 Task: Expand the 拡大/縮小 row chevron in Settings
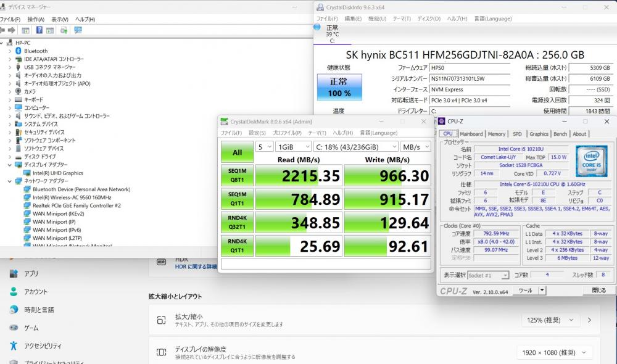pyautogui.click(x=589, y=320)
